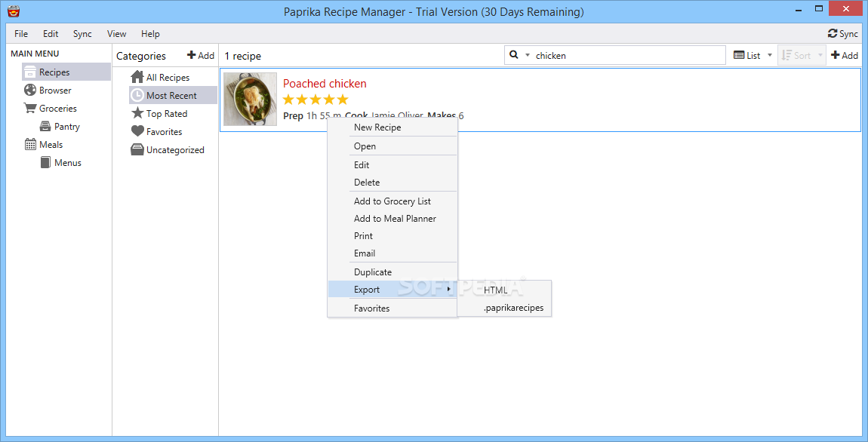Image resolution: width=868 pixels, height=442 pixels.
Task: Choose Print from context menu
Action: point(392,235)
